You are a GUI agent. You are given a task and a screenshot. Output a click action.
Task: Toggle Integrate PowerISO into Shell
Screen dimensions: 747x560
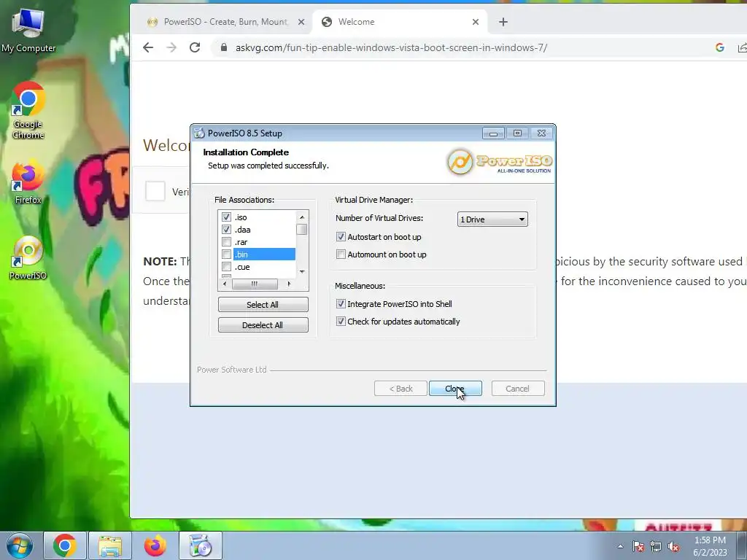(x=341, y=304)
